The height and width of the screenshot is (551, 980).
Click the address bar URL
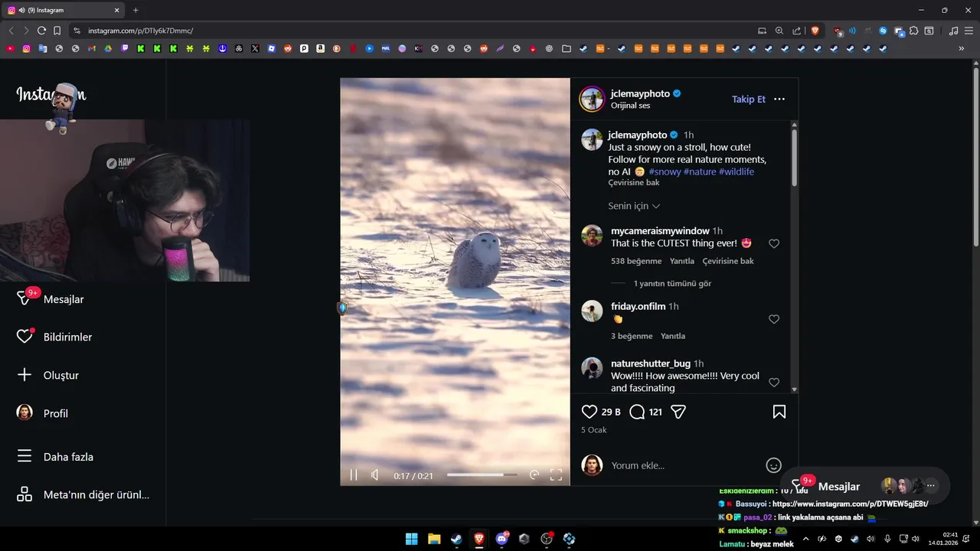click(x=140, y=31)
